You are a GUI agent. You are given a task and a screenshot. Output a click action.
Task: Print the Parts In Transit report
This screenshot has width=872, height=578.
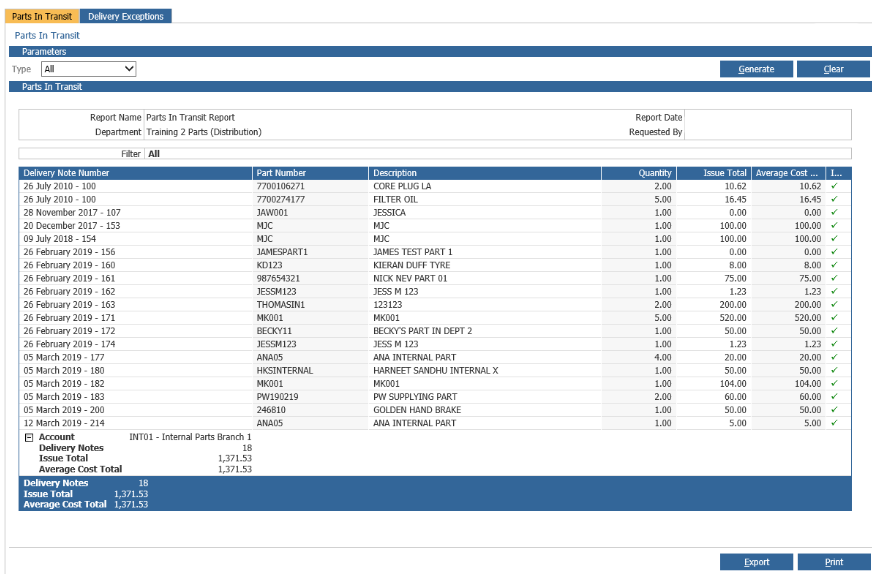point(833,562)
